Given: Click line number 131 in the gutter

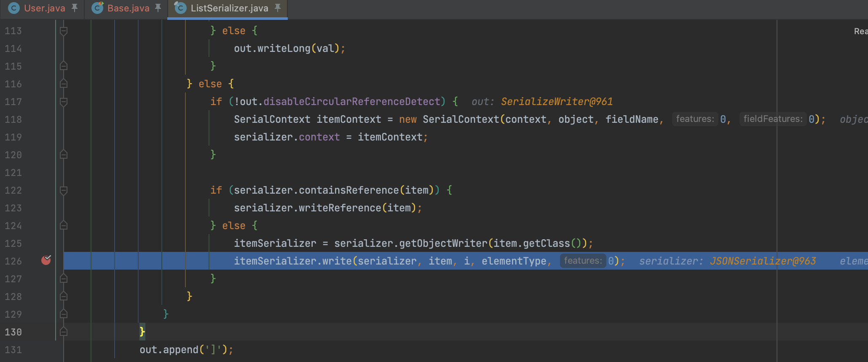Looking at the screenshot, I should pyautogui.click(x=13, y=350).
